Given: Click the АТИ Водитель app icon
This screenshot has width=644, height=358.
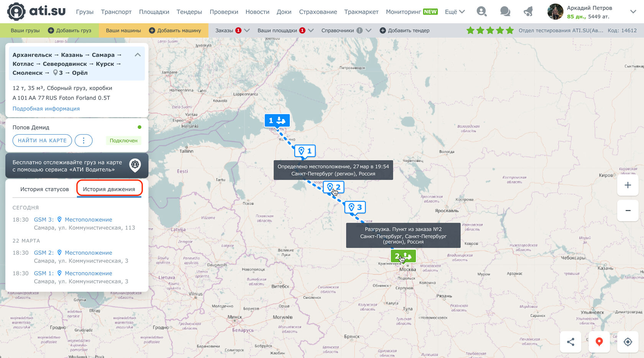Looking at the screenshot, I should (x=135, y=165).
